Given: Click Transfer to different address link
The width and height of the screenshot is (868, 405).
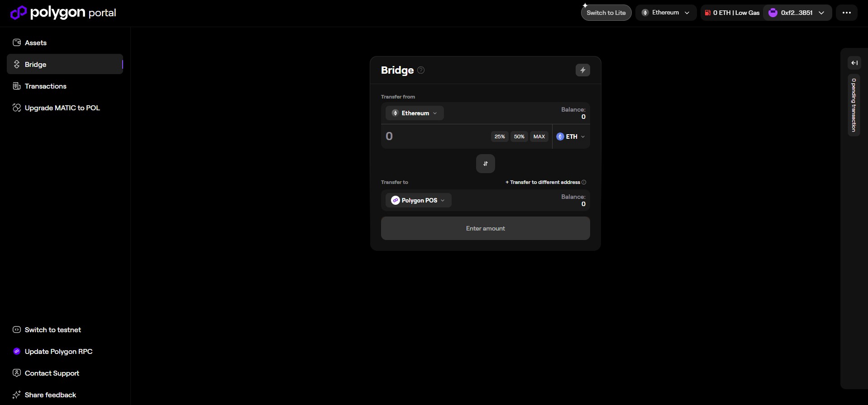Looking at the screenshot, I should click(x=542, y=182).
